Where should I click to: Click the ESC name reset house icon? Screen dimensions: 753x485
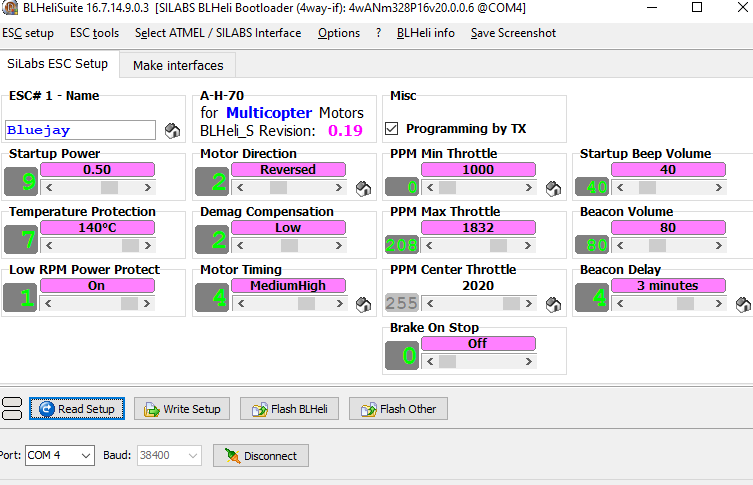[x=172, y=131]
